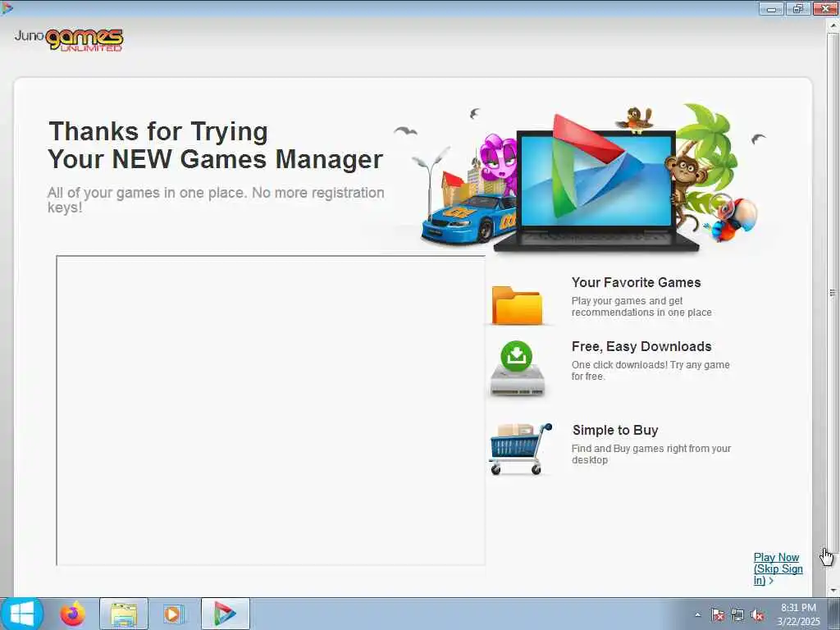Click the green download drive icon
Screen dimensions: 840x630
pos(517,368)
